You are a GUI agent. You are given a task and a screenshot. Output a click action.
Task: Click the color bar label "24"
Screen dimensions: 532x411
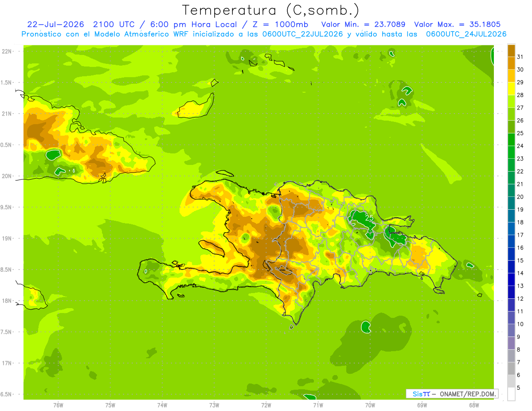tap(520, 146)
